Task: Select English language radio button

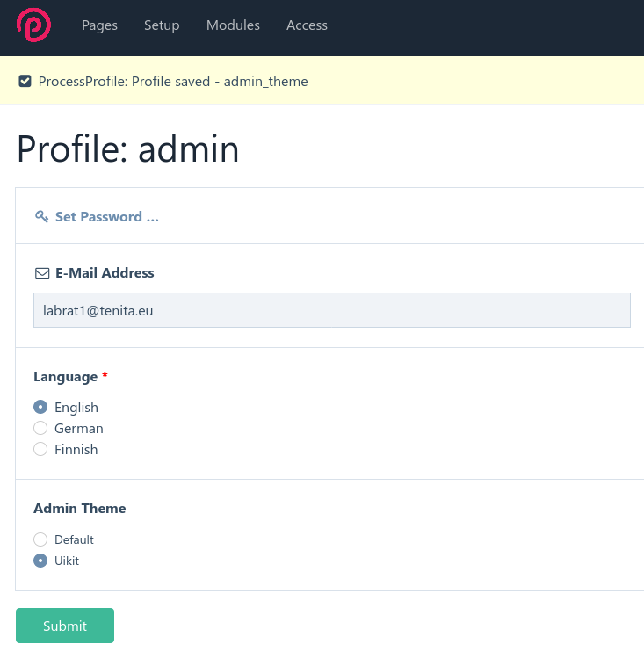Action: point(40,407)
